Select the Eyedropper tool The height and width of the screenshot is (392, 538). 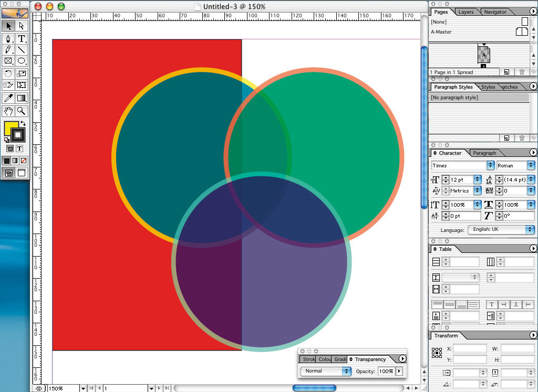[x=8, y=98]
